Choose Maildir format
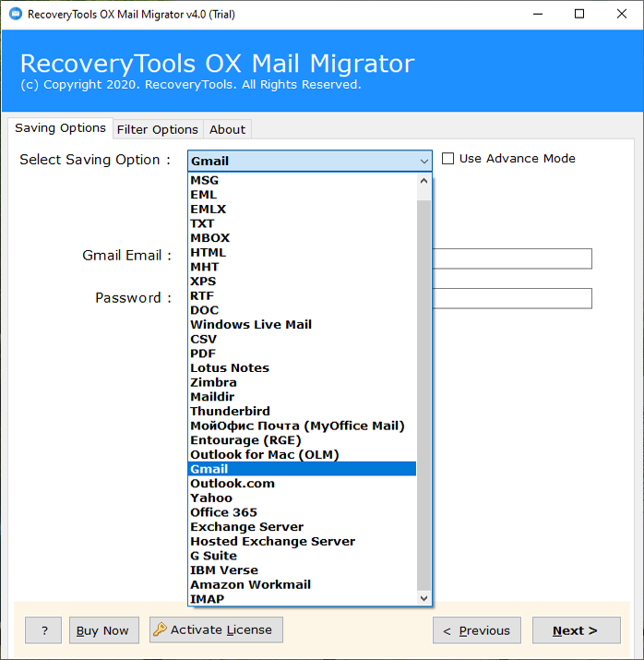 (x=302, y=397)
